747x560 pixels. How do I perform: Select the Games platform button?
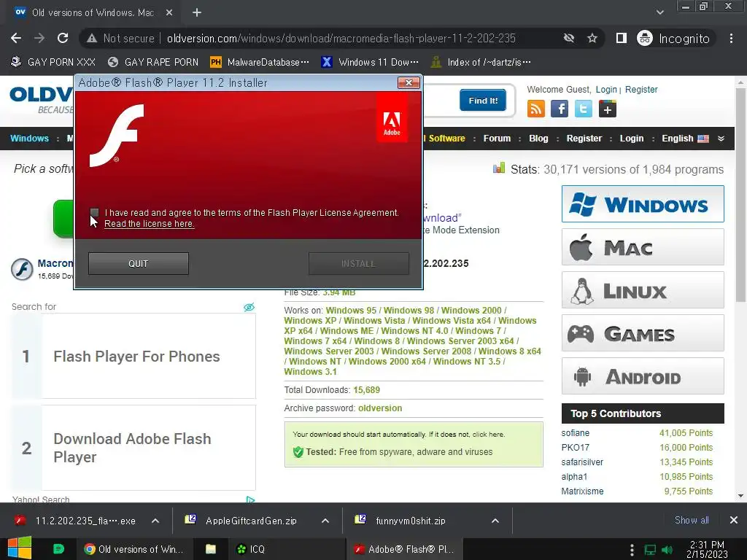point(643,333)
